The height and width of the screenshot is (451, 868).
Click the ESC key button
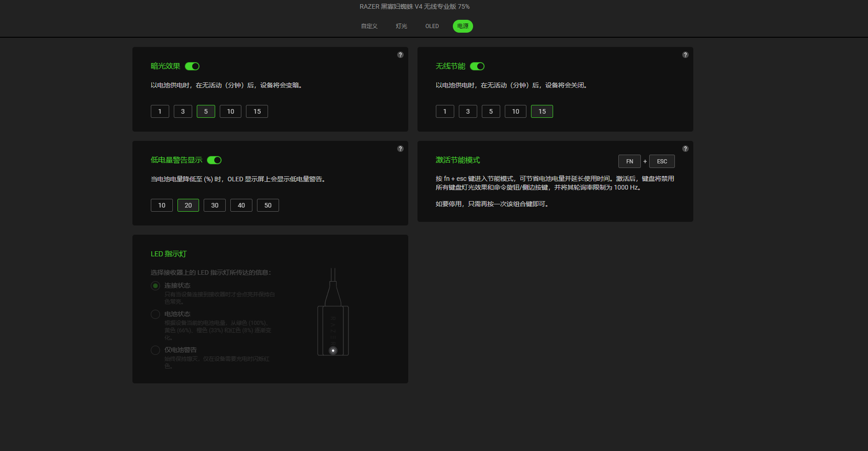coord(662,162)
